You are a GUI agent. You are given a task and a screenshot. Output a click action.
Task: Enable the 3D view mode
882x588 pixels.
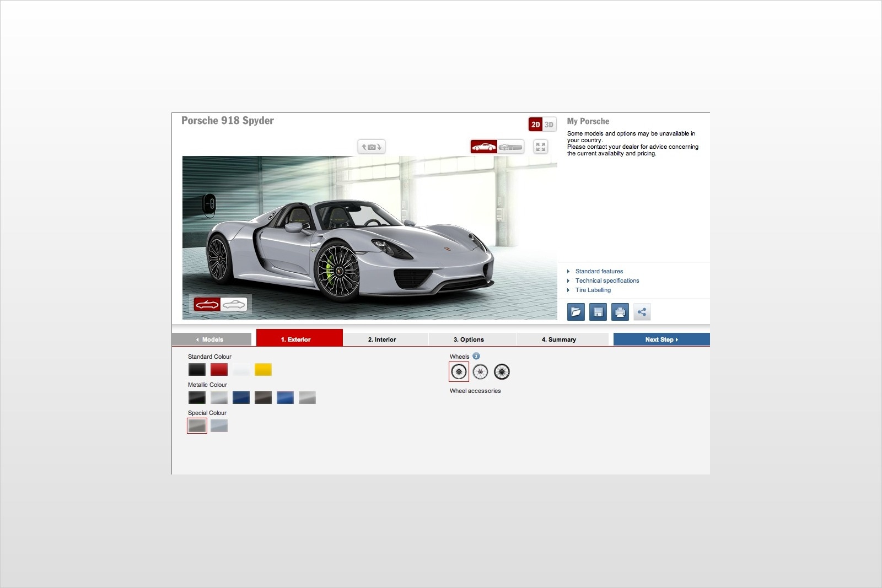click(549, 125)
